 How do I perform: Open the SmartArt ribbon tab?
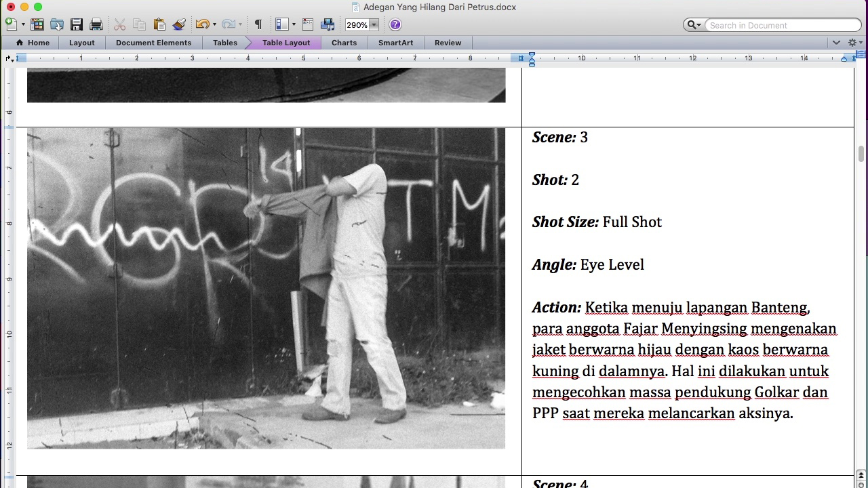pyautogui.click(x=395, y=43)
